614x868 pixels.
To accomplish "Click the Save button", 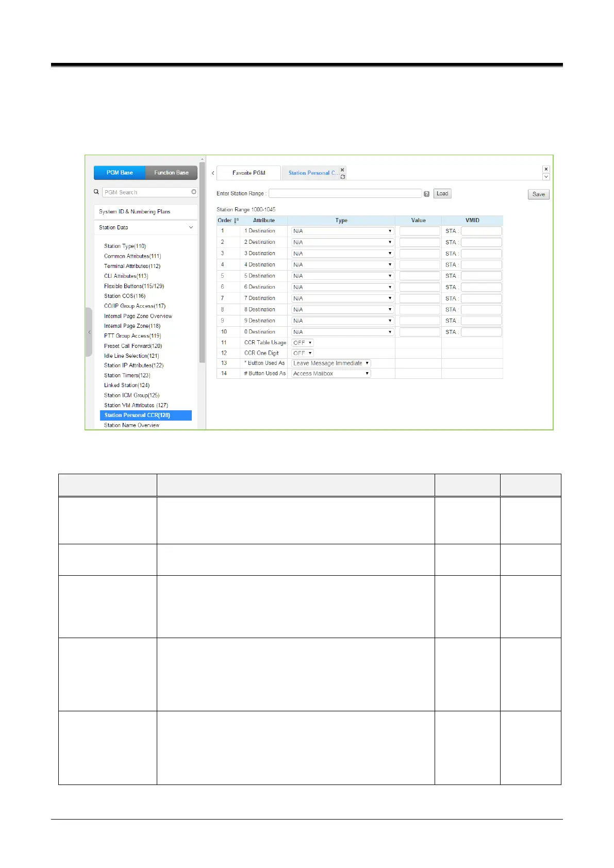I will click(539, 194).
